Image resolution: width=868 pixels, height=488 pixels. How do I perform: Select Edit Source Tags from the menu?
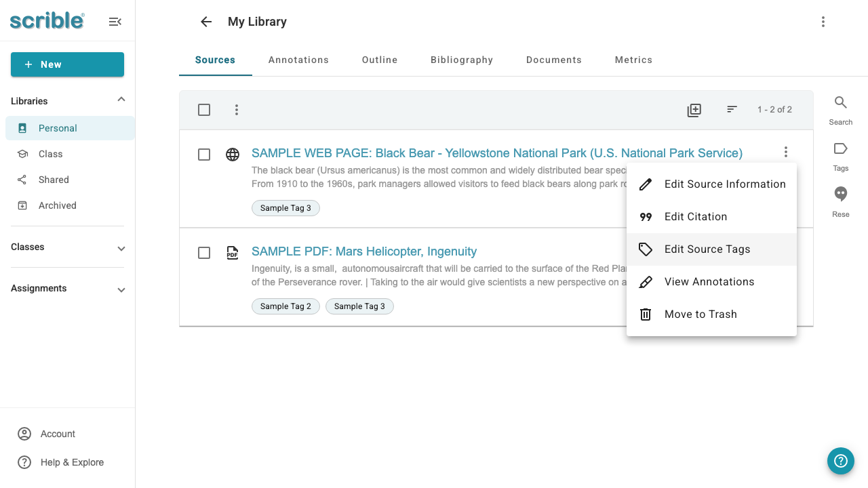pyautogui.click(x=711, y=249)
